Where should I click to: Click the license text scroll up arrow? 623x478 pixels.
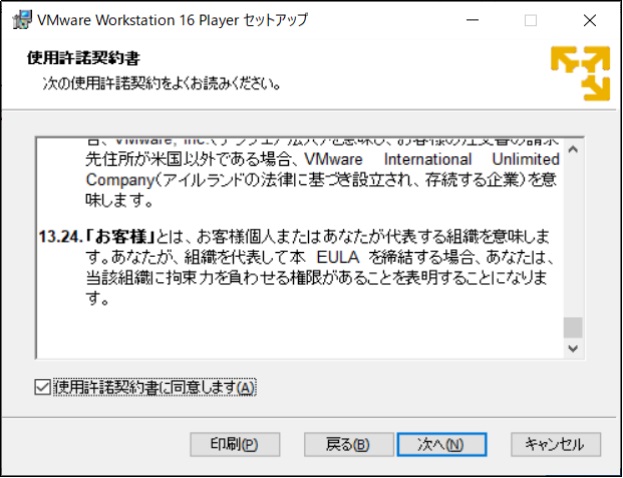click(573, 150)
